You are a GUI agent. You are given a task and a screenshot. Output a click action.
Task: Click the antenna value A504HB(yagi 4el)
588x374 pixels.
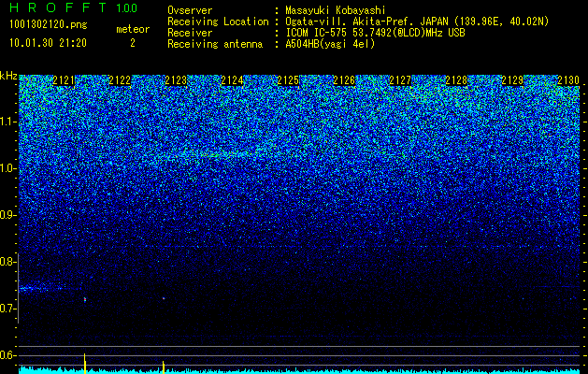[x=330, y=44]
